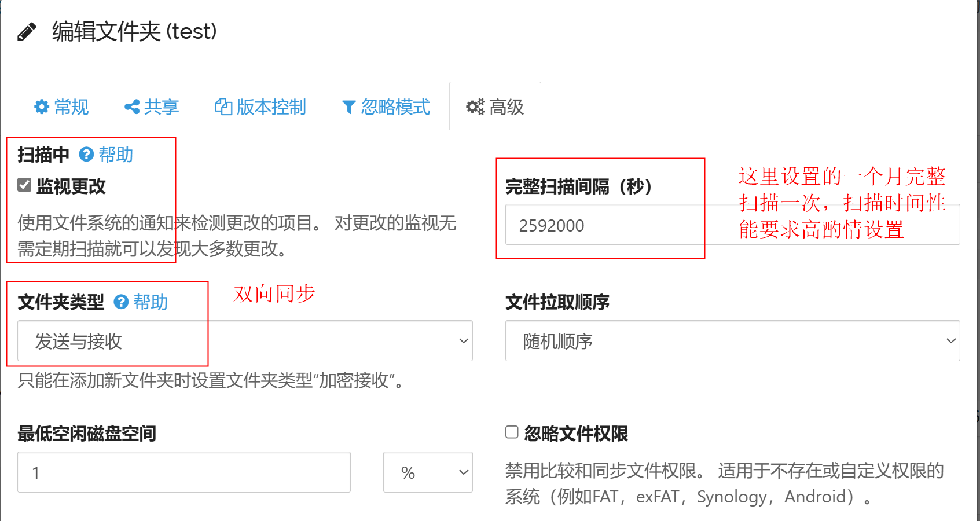This screenshot has width=980, height=521.
Task: Expand the 文件拉取顺序 dropdown showing 随机顺序
Action: pyautogui.click(x=732, y=341)
